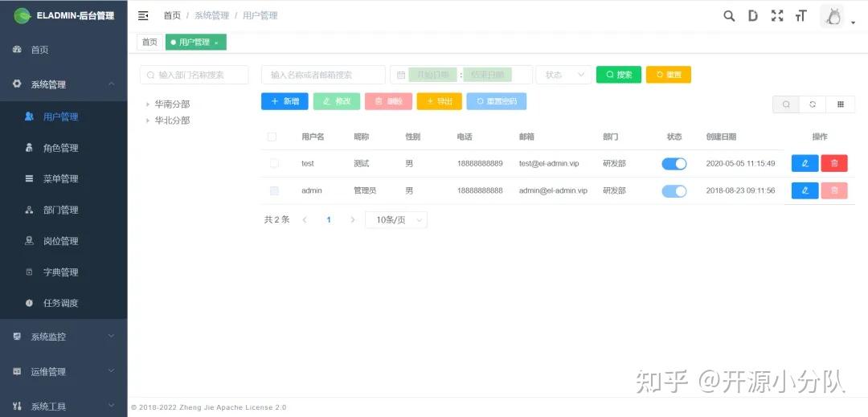Image resolution: width=868 pixels, height=417 pixels.
Task: Open the documentation D icon
Action: (x=753, y=15)
